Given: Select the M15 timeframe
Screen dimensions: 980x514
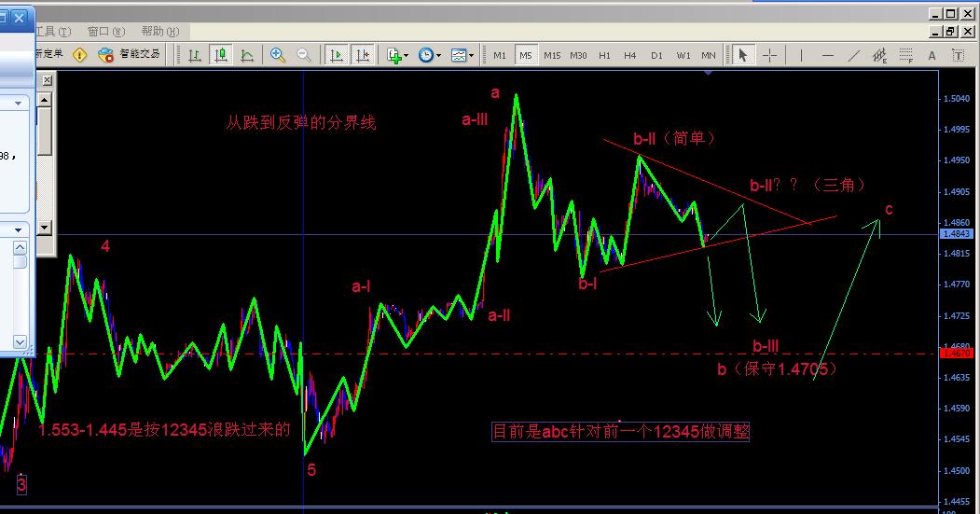Looking at the screenshot, I should [x=552, y=55].
